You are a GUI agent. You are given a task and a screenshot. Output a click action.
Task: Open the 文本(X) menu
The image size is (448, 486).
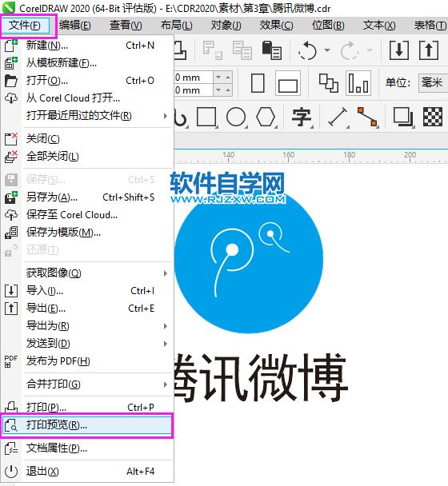click(379, 25)
